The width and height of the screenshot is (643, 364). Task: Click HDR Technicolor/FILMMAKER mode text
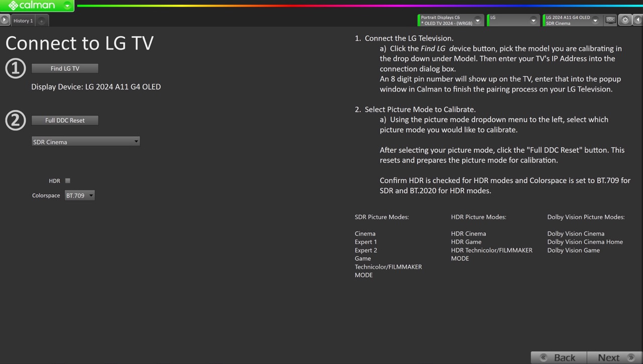(492, 254)
